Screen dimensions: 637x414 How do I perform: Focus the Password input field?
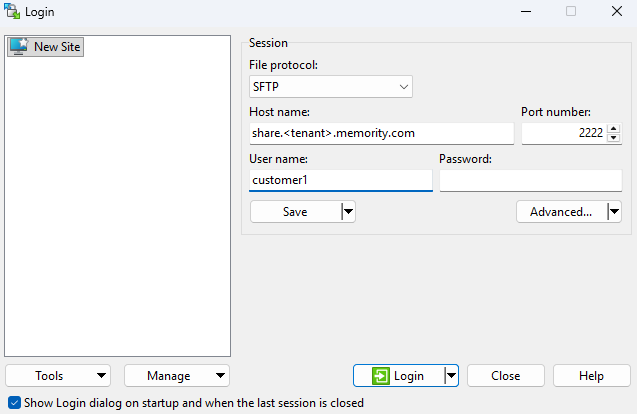pyautogui.click(x=530, y=180)
